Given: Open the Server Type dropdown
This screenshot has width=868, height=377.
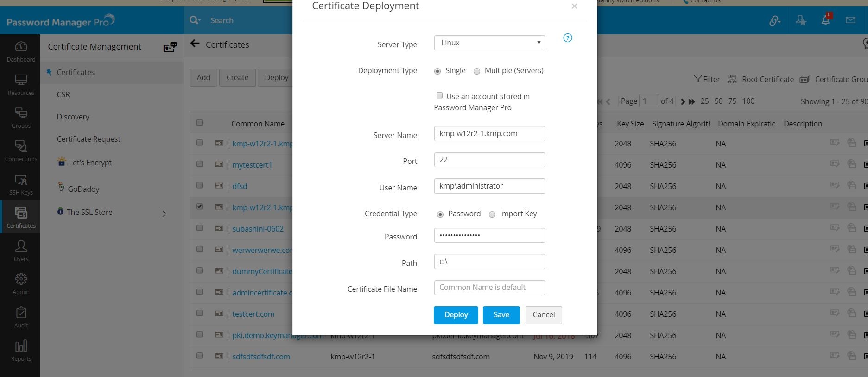Looking at the screenshot, I should click(x=489, y=43).
